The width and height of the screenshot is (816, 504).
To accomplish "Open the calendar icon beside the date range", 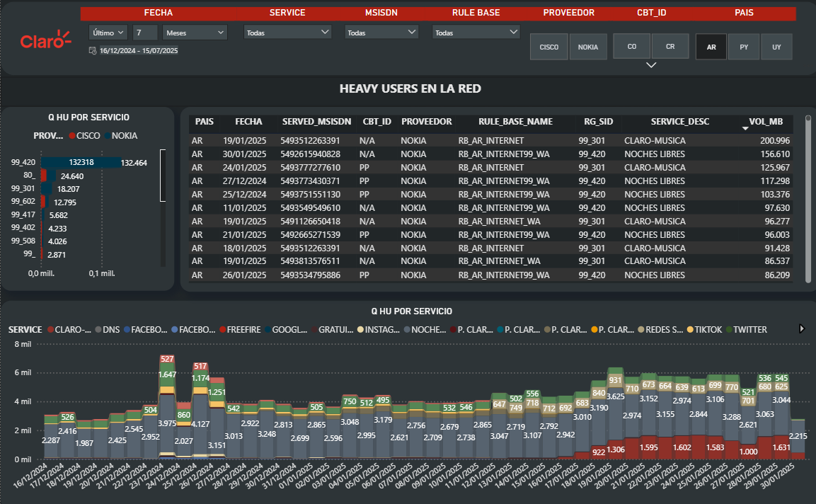I will (x=93, y=50).
